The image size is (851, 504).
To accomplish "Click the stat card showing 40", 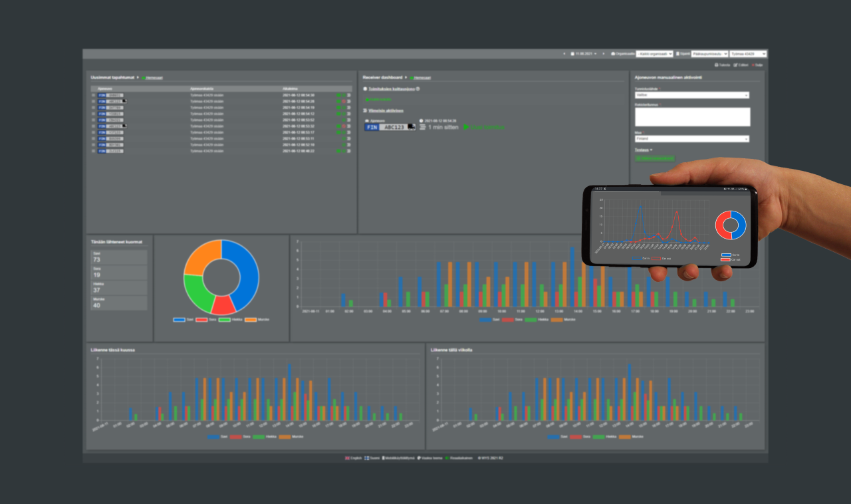I will 119,303.
